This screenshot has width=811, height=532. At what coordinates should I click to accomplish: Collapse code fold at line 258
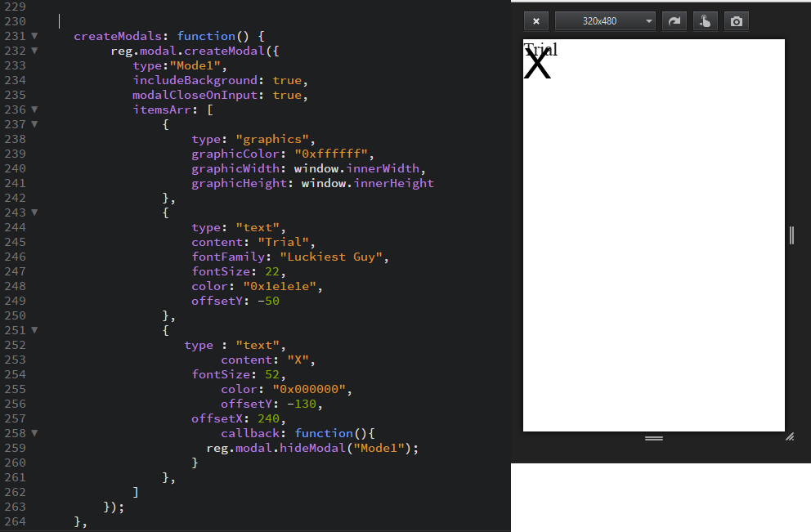click(34, 433)
